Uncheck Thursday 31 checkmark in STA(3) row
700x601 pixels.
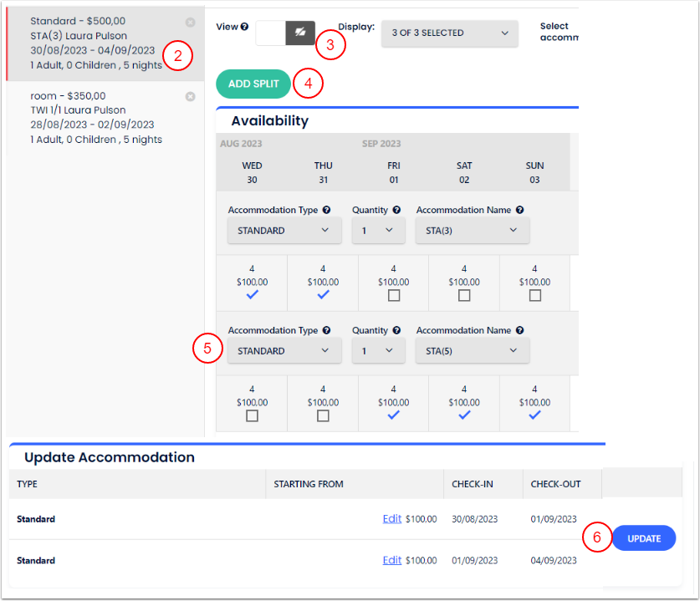(323, 295)
